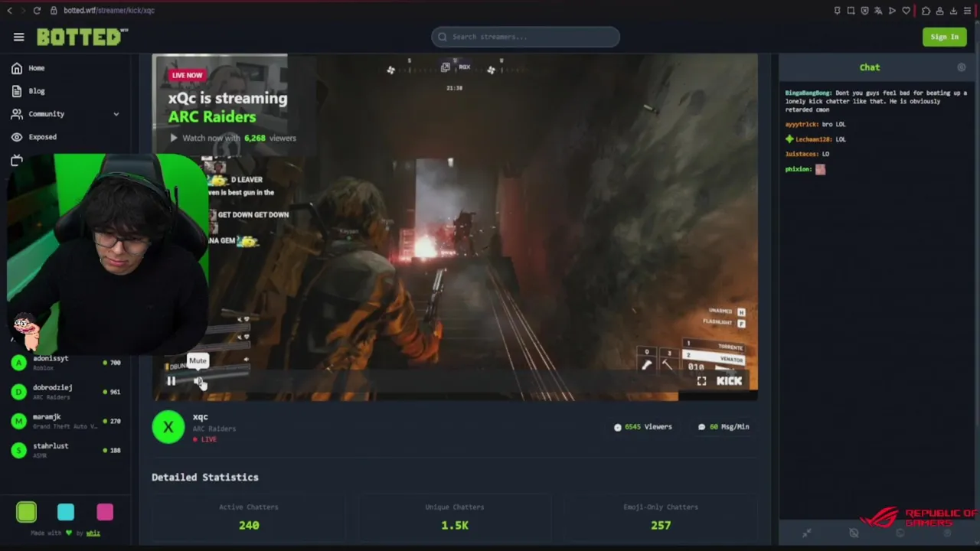980x551 pixels.
Task: Click the chat settings circle icon
Action: [962, 67]
